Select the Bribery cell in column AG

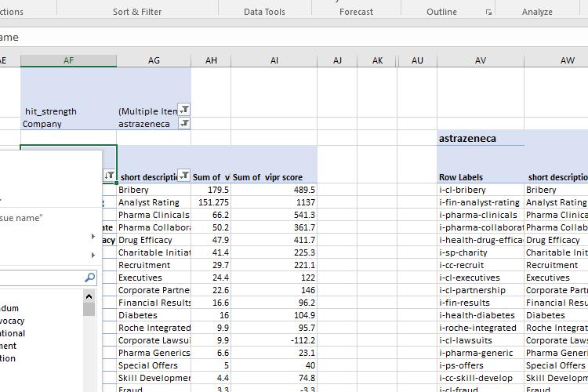tap(154, 190)
